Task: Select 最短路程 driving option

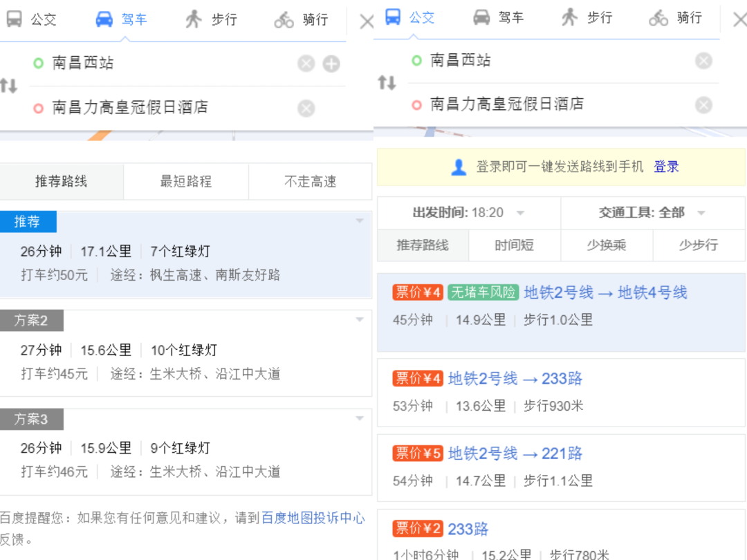Action: click(186, 181)
